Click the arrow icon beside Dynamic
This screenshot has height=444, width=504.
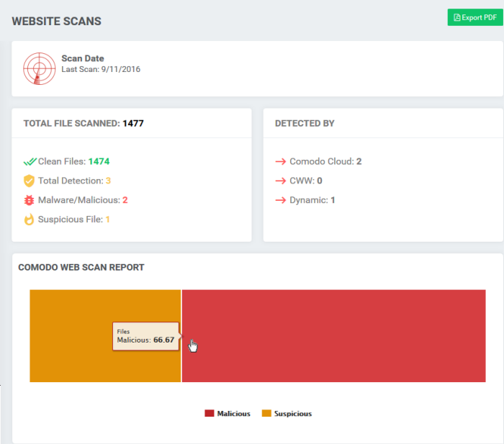[281, 200]
